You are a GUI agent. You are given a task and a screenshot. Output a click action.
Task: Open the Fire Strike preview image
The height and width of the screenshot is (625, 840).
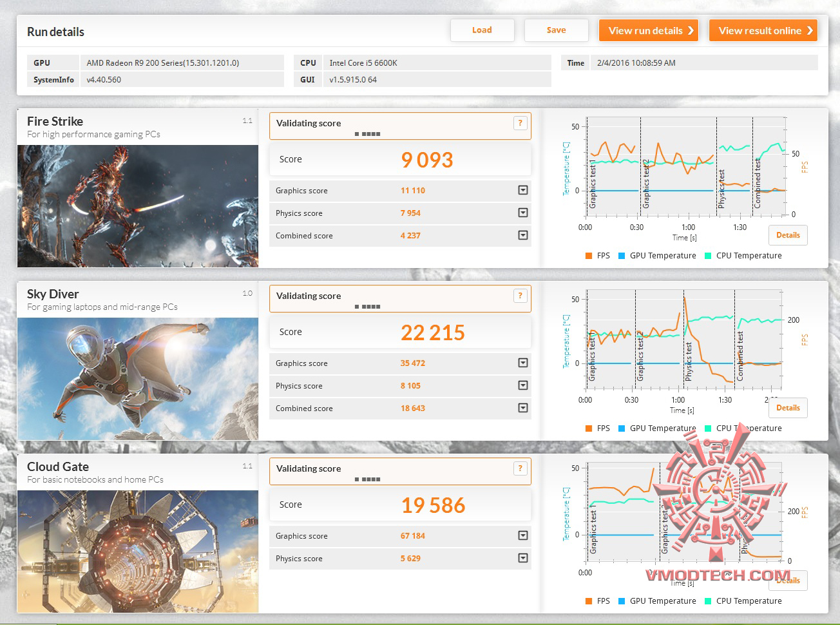tap(138, 206)
